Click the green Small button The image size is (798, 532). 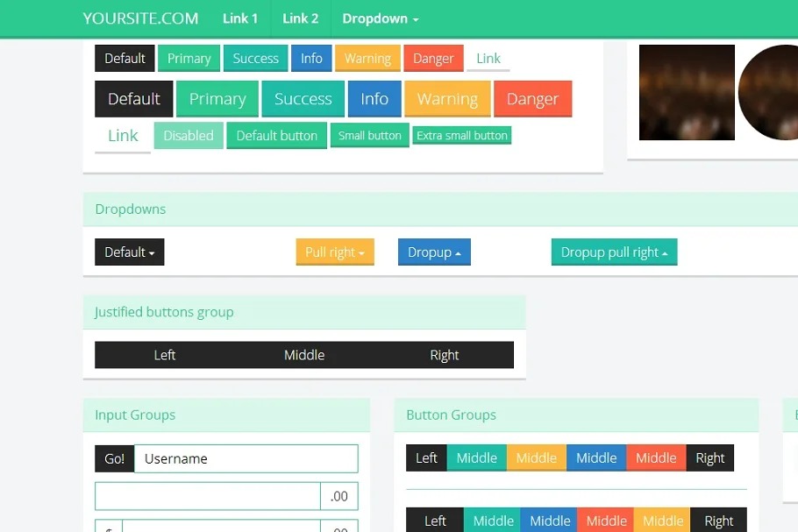(x=369, y=136)
